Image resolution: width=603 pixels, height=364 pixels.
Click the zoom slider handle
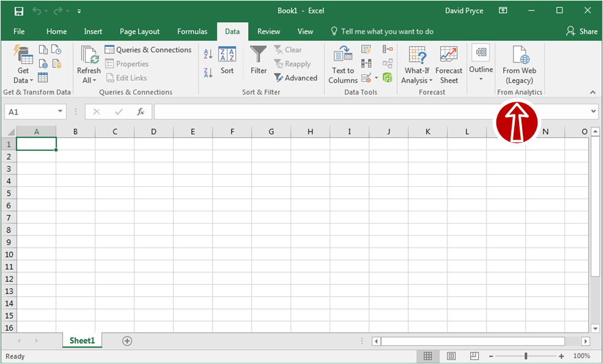526,356
